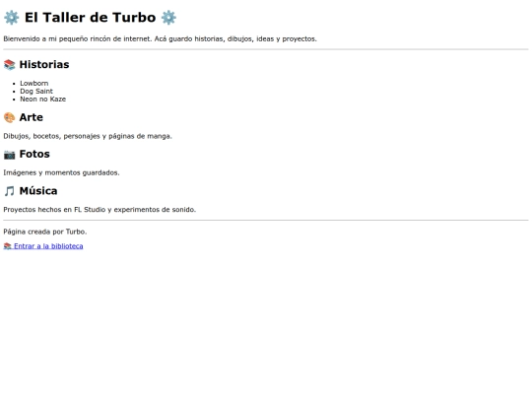
Task: Click the books emoji beside Historias
Action: click(x=10, y=64)
